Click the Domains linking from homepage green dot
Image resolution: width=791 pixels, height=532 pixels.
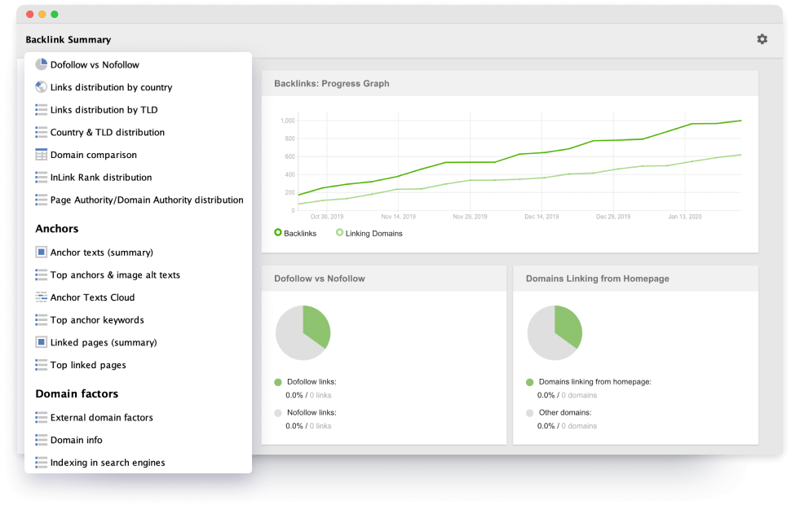pos(530,382)
